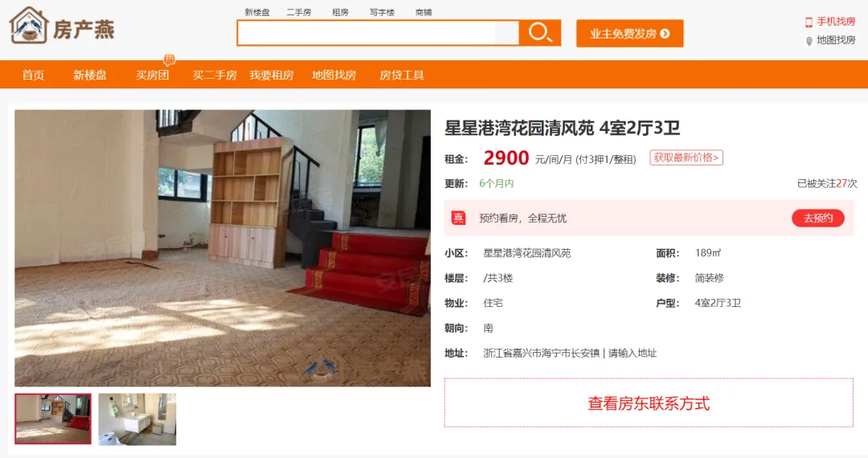
Task: Open 首页 in the orange navigation bar
Action: pos(33,76)
